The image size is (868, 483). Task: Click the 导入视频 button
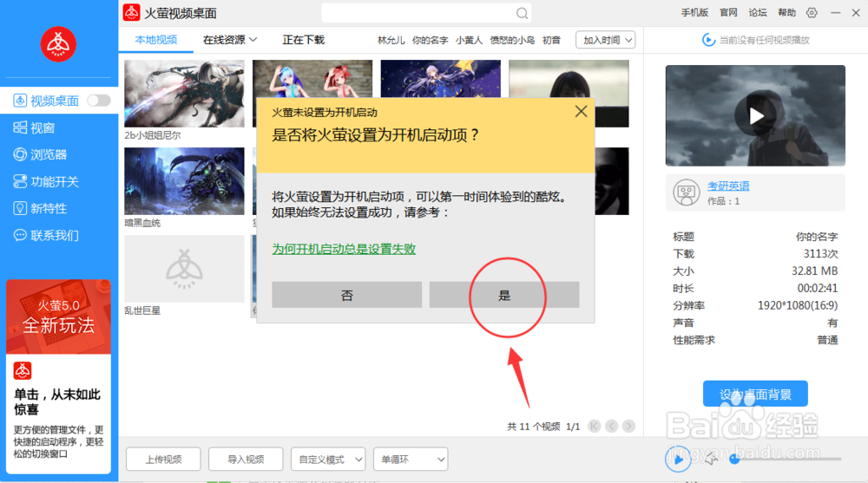coord(246,460)
